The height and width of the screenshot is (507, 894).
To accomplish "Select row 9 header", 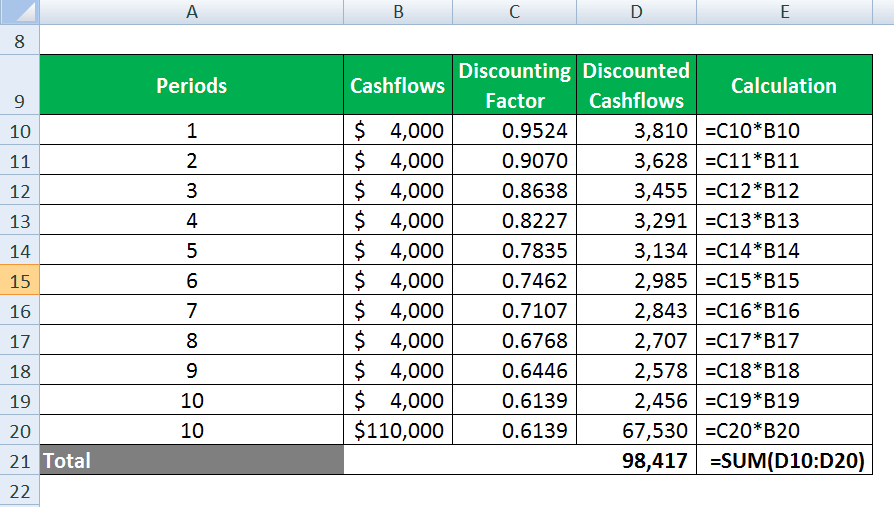I will pyautogui.click(x=20, y=85).
